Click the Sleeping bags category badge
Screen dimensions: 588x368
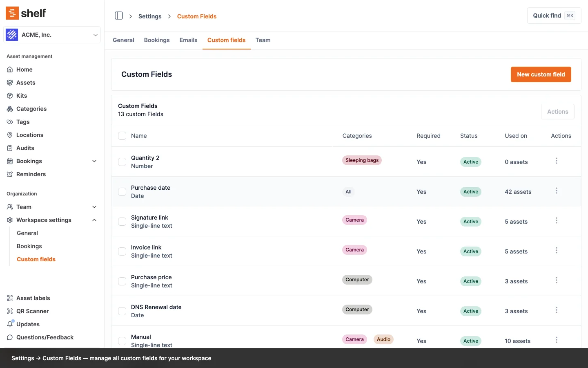coord(362,160)
